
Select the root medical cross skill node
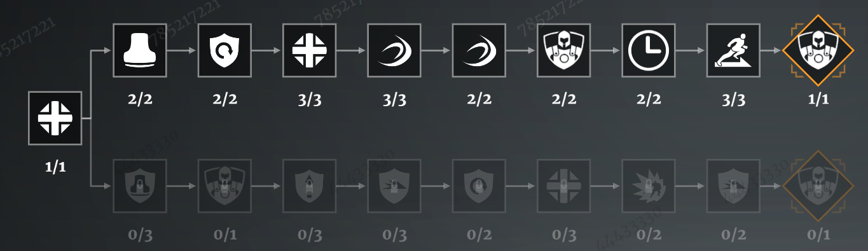pyautogui.click(x=55, y=118)
